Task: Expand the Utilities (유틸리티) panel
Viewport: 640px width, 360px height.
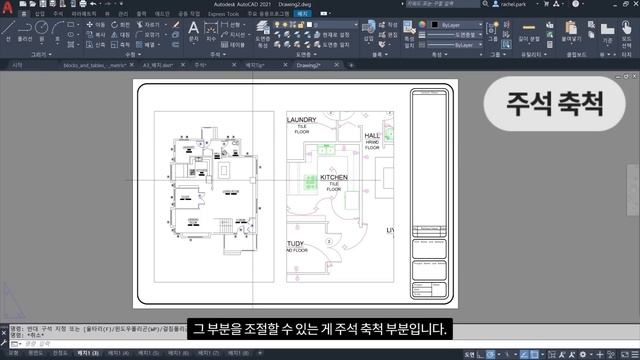Action: pyautogui.click(x=534, y=54)
